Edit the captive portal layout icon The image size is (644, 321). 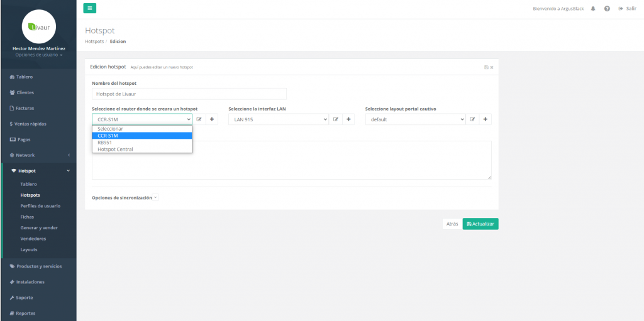coord(473,119)
